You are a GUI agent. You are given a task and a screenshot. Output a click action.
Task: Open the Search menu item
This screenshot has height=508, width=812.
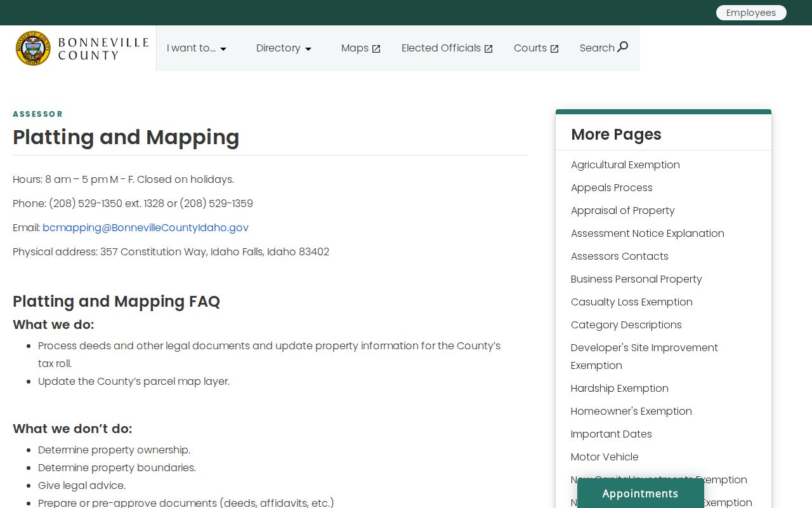pyautogui.click(x=604, y=48)
